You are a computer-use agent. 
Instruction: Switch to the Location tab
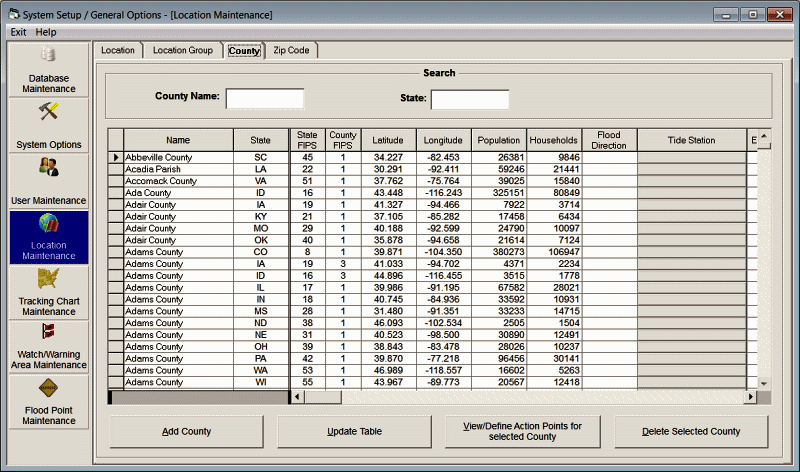point(117,50)
